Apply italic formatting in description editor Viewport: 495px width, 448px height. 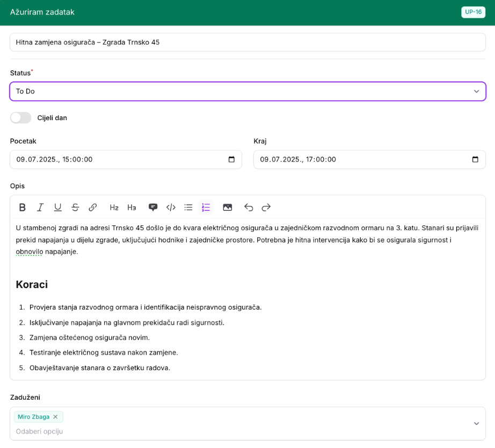pyautogui.click(x=40, y=207)
